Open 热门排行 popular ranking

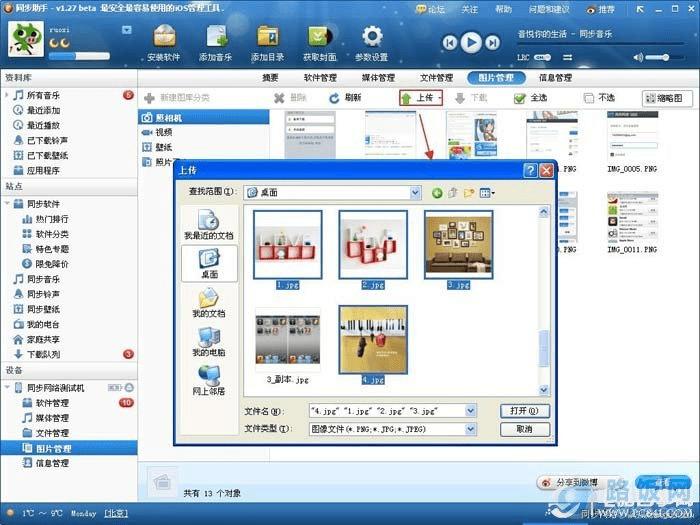(52, 219)
